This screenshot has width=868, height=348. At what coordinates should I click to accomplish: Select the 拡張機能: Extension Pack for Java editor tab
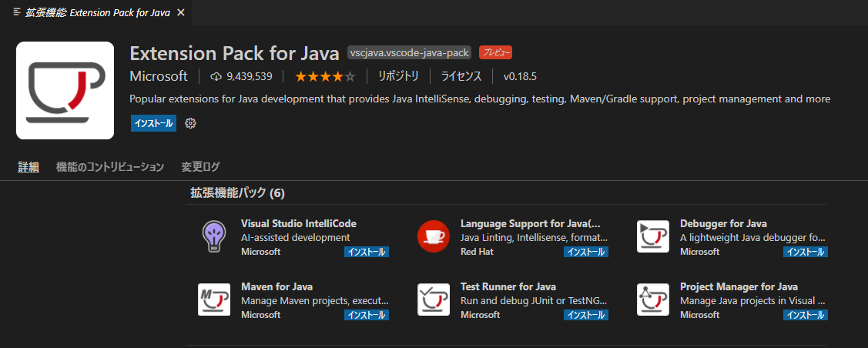point(96,12)
